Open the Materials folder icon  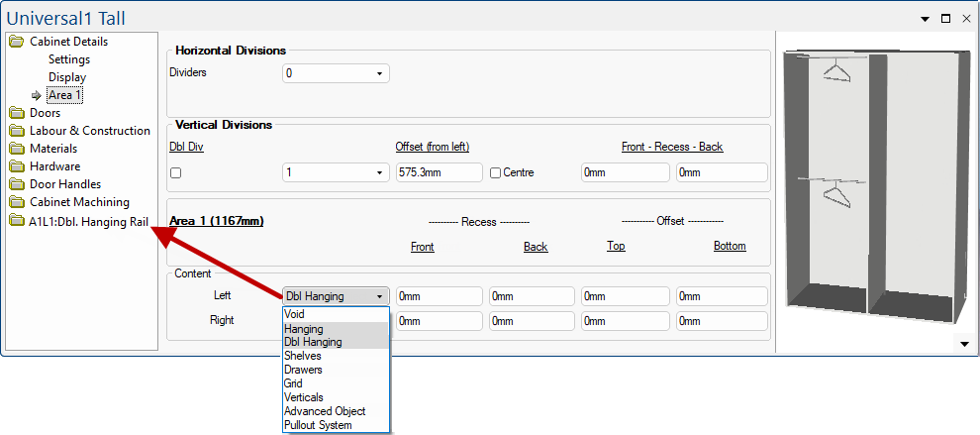[x=17, y=149]
